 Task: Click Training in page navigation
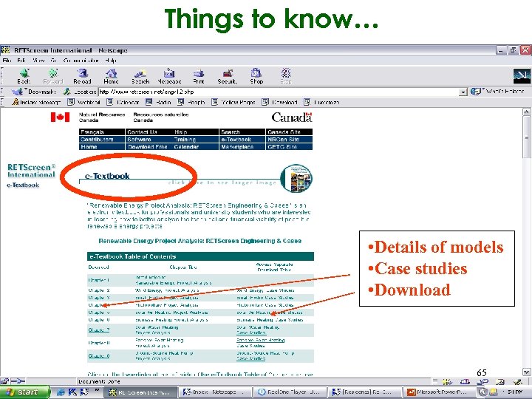[185, 140]
